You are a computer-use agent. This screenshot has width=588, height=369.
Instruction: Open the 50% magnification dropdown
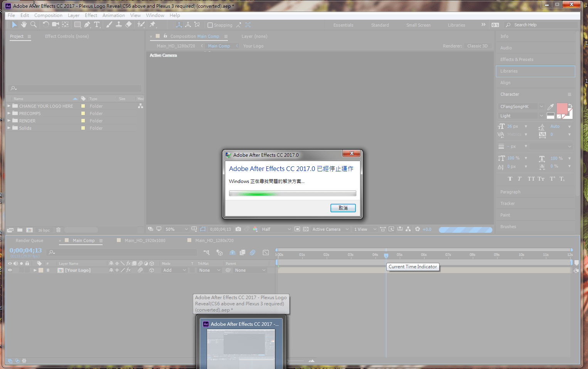(x=177, y=229)
